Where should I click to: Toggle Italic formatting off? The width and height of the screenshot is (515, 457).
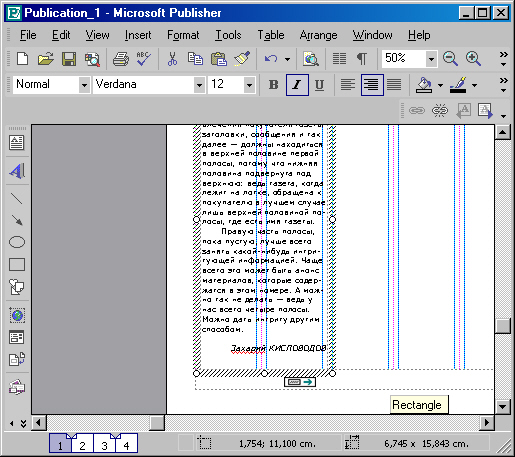pos(297,85)
